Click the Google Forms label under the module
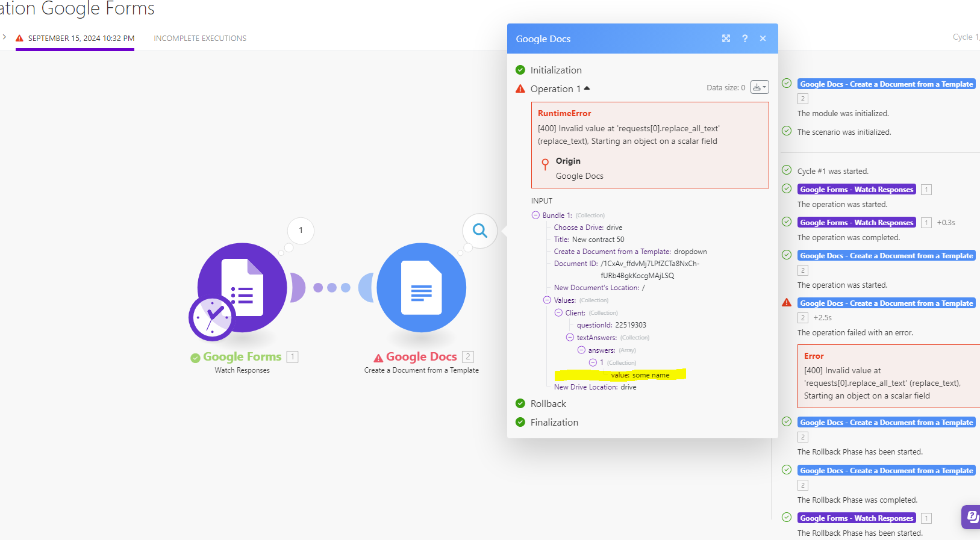Image resolution: width=980 pixels, height=540 pixels. [x=242, y=357]
